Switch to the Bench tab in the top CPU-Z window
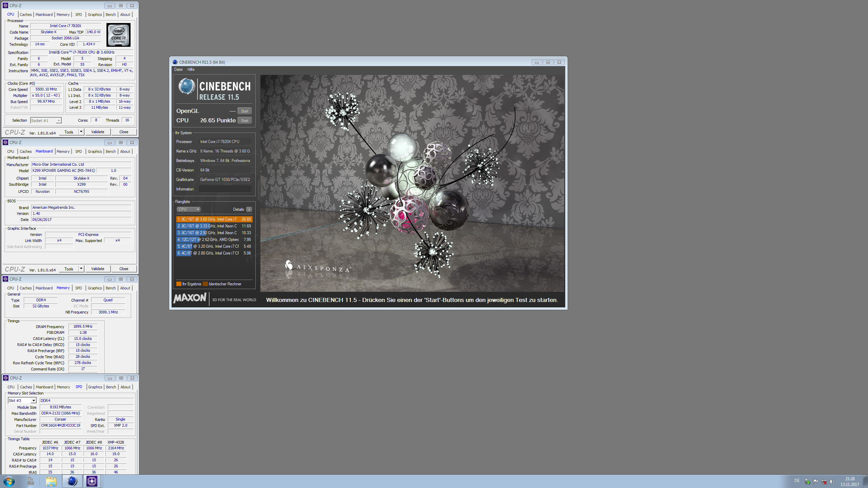The width and height of the screenshot is (868, 488). point(111,15)
